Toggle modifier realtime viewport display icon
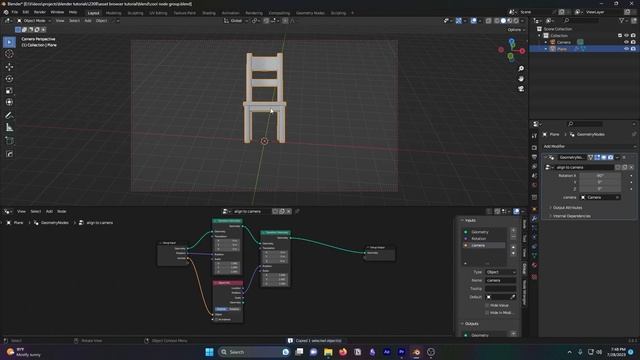Viewport: 640px width, 360px height. [604, 157]
